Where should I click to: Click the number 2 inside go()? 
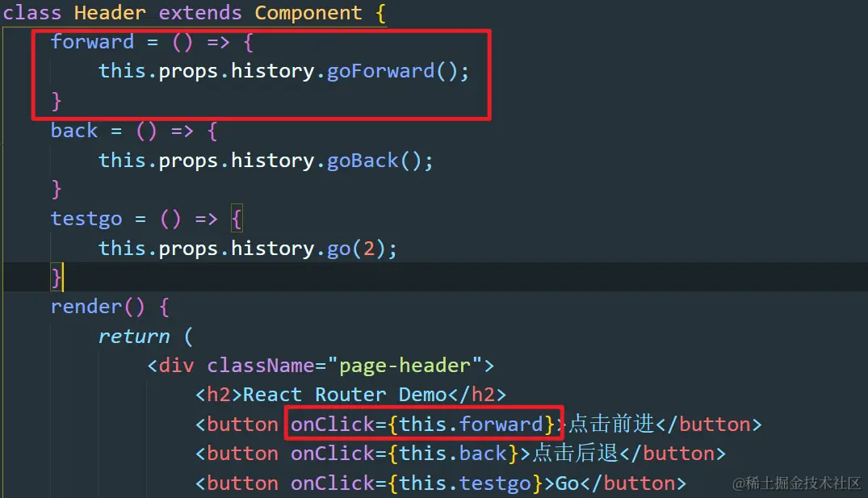tap(369, 249)
